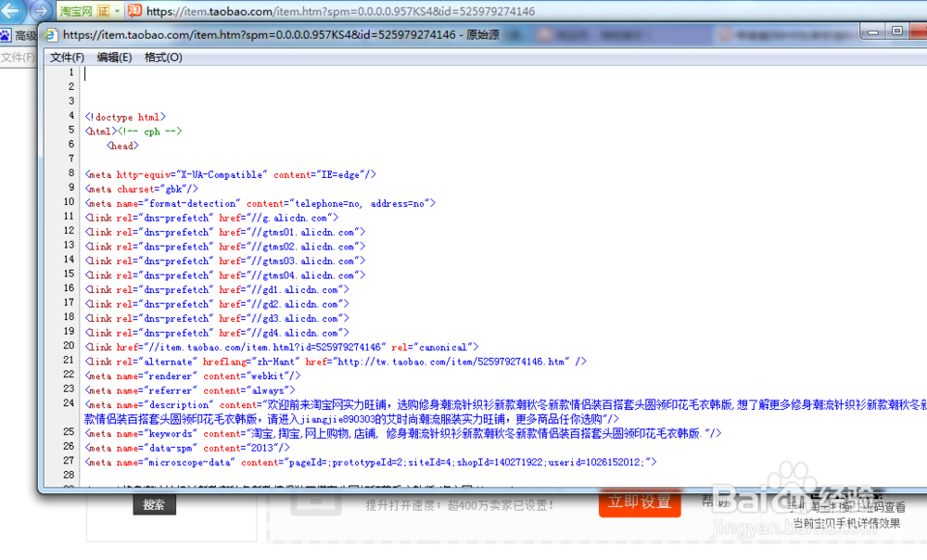Screen dimensions: 927x560
Task: Click the keywords meta line
Action: [403, 434]
